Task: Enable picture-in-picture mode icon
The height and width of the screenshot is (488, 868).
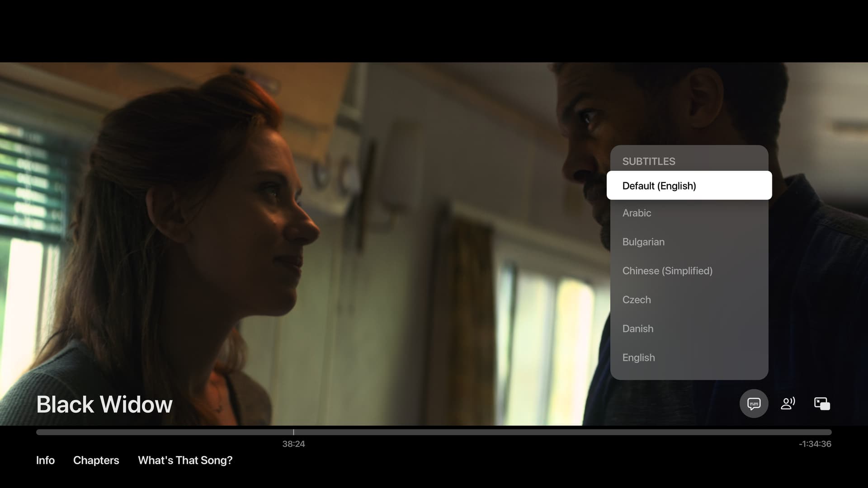Action: 822,404
